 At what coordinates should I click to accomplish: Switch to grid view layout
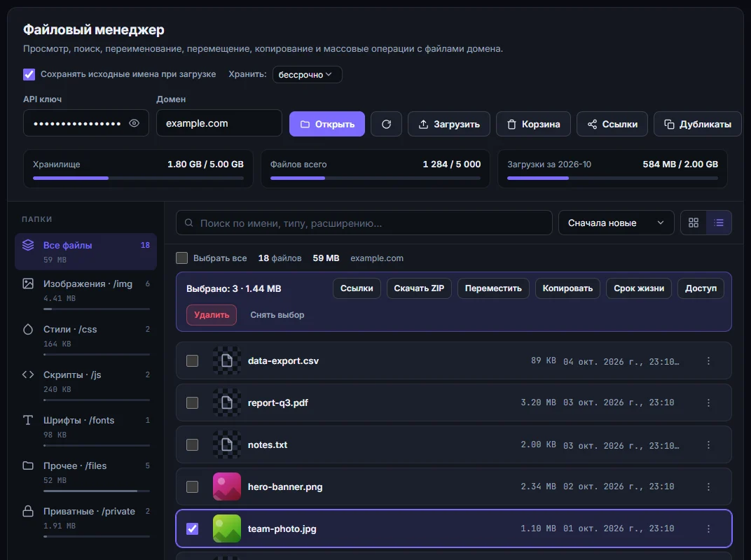(694, 223)
